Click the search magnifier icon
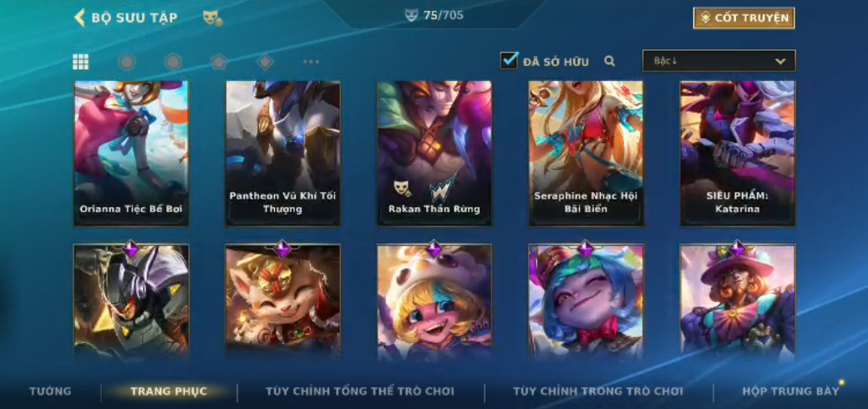The height and width of the screenshot is (409, 868). 610,61
